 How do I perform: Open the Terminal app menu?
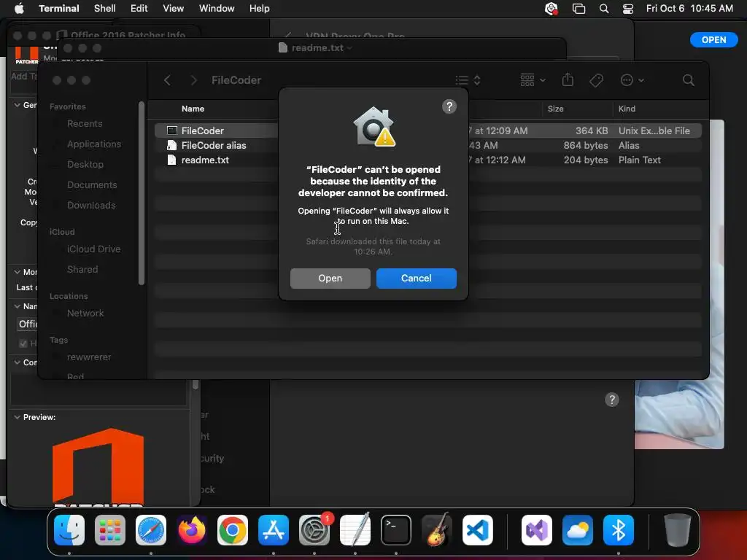click(x=59, y=9)
